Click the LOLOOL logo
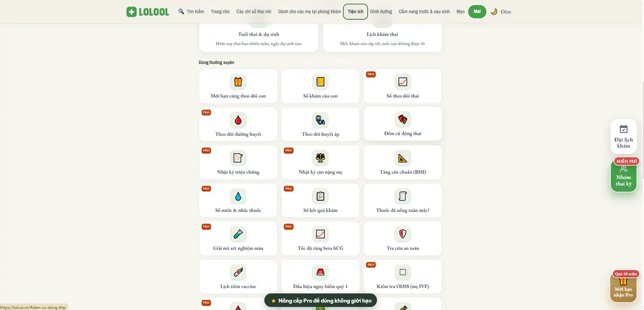The width and height of the screenshot is (644, 310). tap(148, 11)
